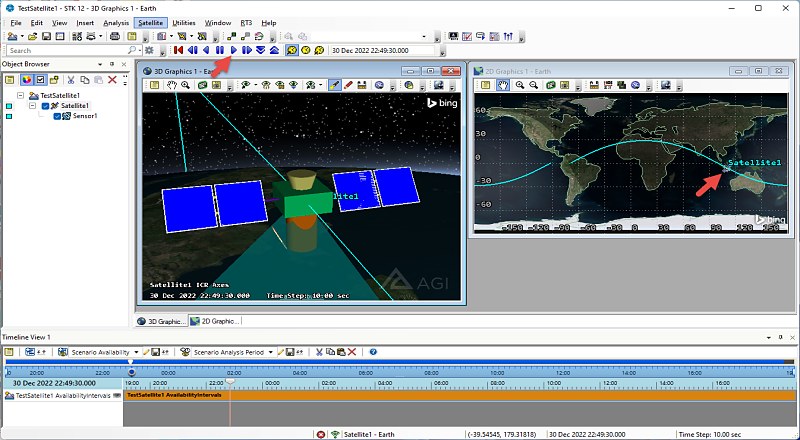Screen dimensions: 800x440
Task: Click the animation time field
Action: click(383, 51)
